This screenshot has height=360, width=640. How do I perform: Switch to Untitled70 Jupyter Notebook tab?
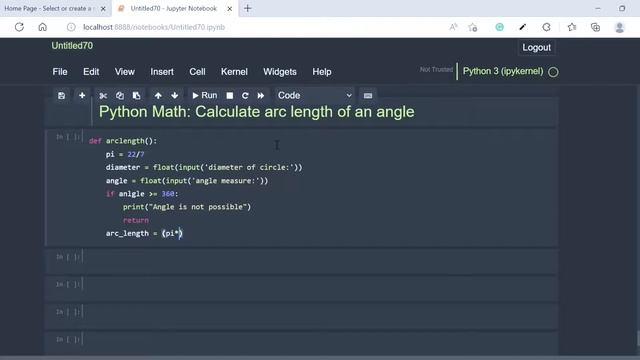(173, 8)
